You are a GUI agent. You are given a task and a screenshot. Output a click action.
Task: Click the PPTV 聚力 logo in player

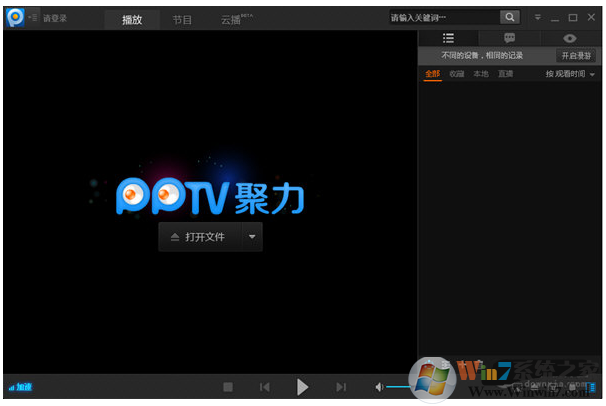210,197
